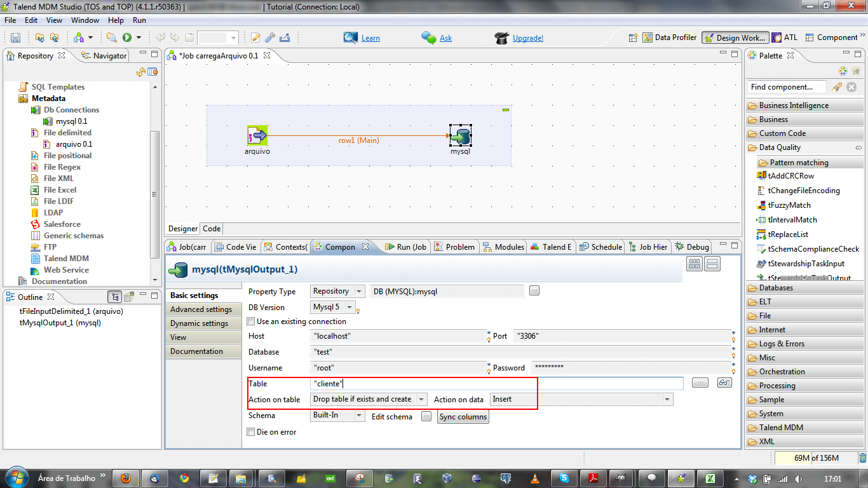Select the mysql output component on canvas
Image resolution: width=868 pixels, height=488 pixels.
(460, 135)
